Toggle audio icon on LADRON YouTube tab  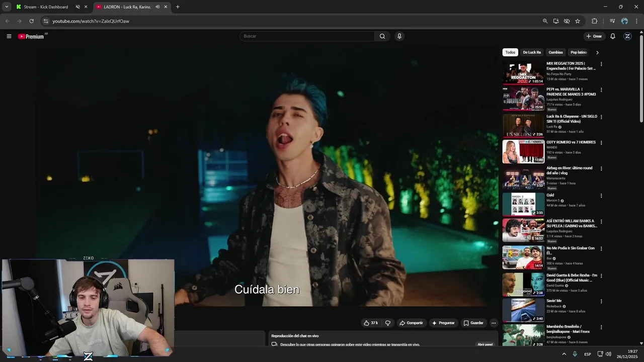[x=157, y=7]
